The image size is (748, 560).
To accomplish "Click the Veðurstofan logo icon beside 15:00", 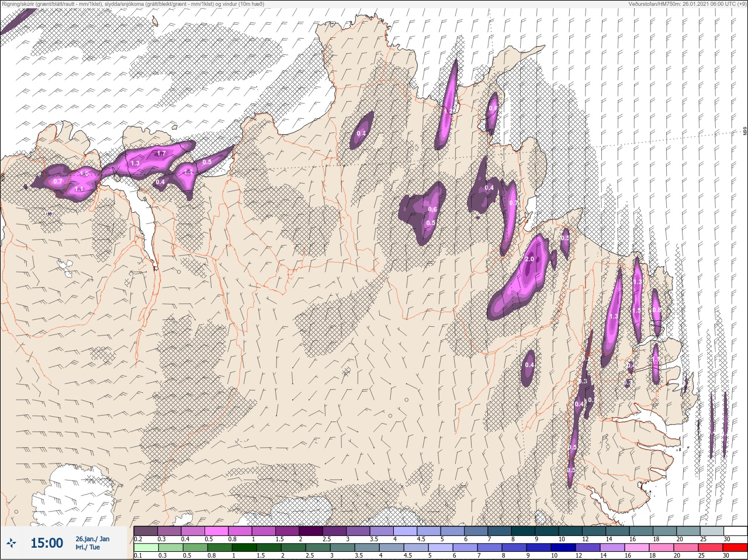I will 11,543.
